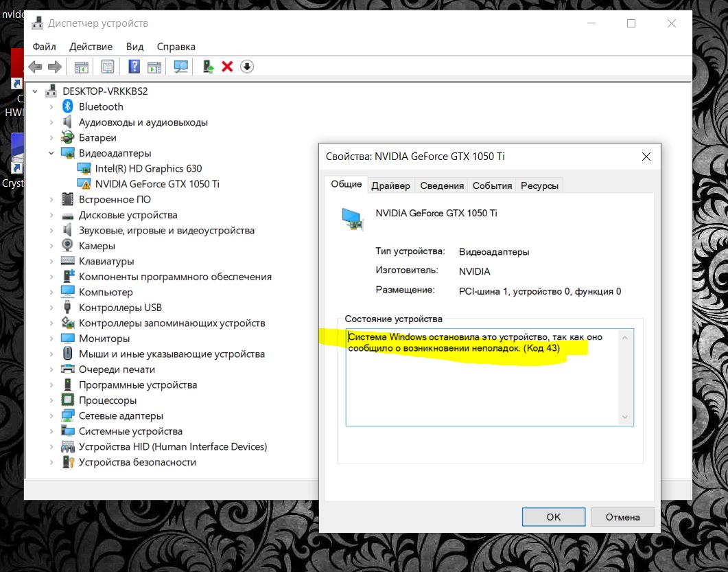
Task: Expand the Мыши и иные указывающие устройства
Action: pyautogui.click(x=51, y=354)
